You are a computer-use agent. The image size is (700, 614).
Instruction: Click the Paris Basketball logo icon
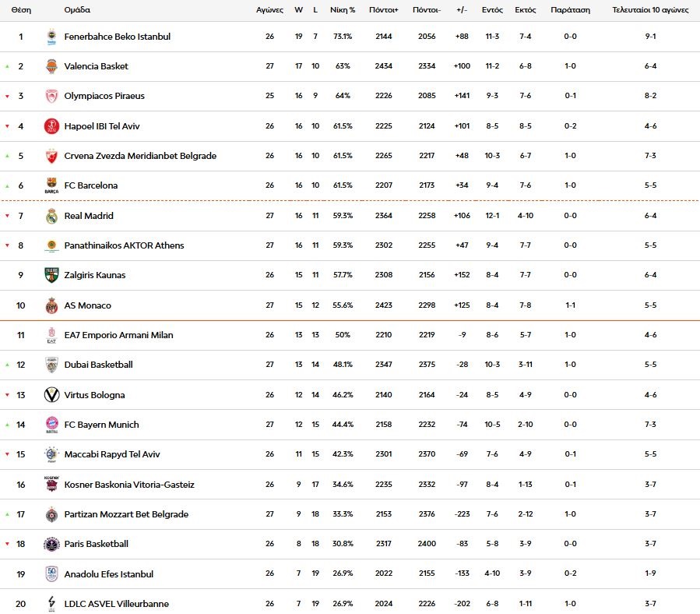tap(51, 544)
